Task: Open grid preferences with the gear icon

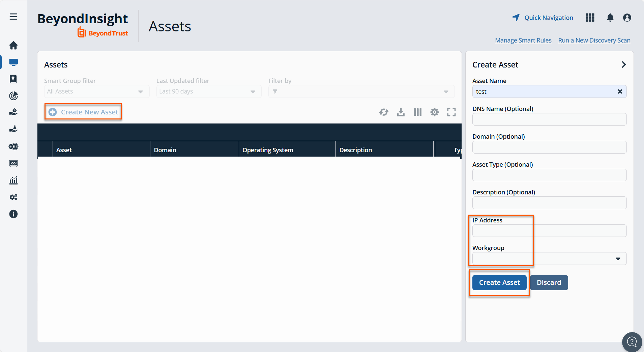Action: coord(435,112)
